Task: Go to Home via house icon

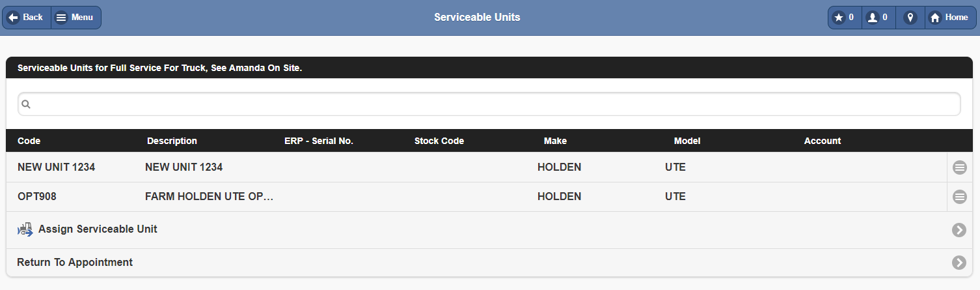Action: point(935,18)
